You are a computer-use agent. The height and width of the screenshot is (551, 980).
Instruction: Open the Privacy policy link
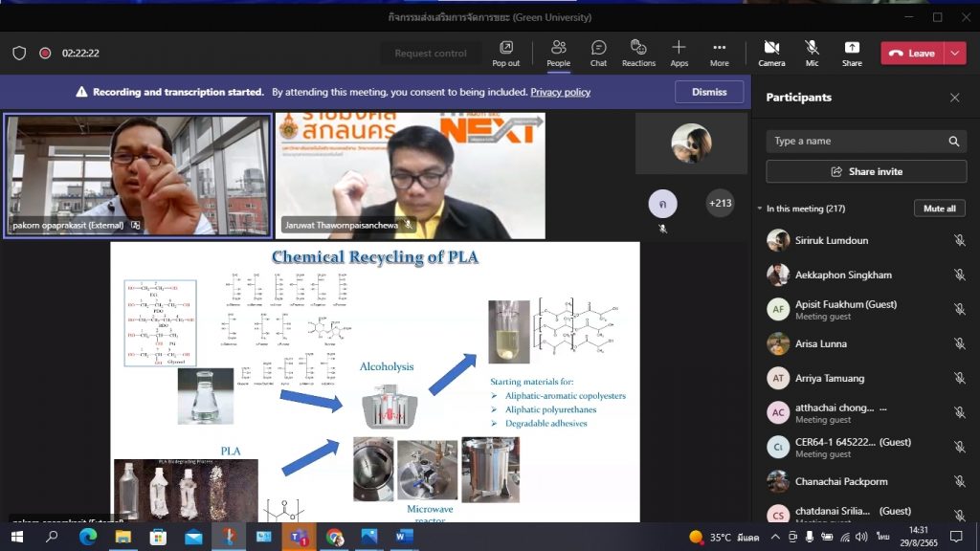pyautogui.click(x=560, y=93)
